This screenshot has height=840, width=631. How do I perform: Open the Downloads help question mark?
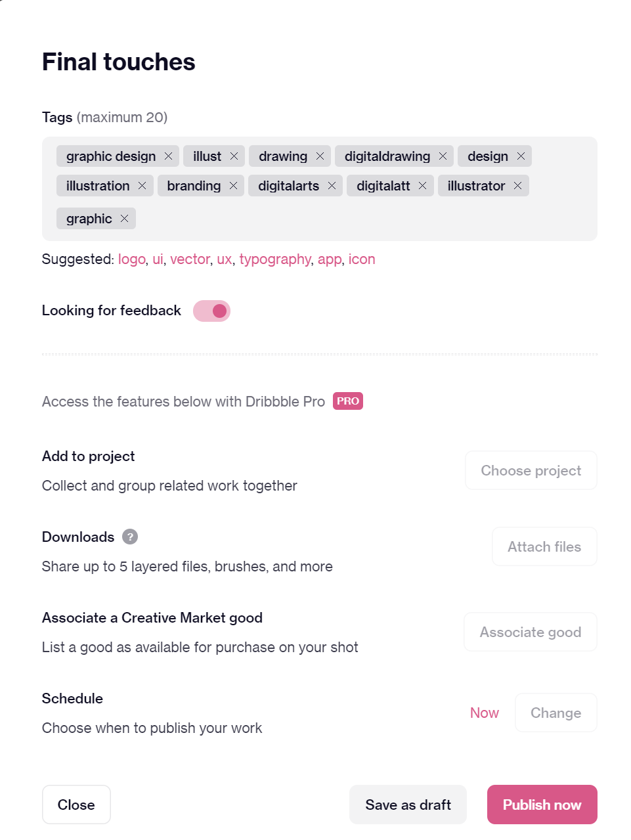(130, 537)
